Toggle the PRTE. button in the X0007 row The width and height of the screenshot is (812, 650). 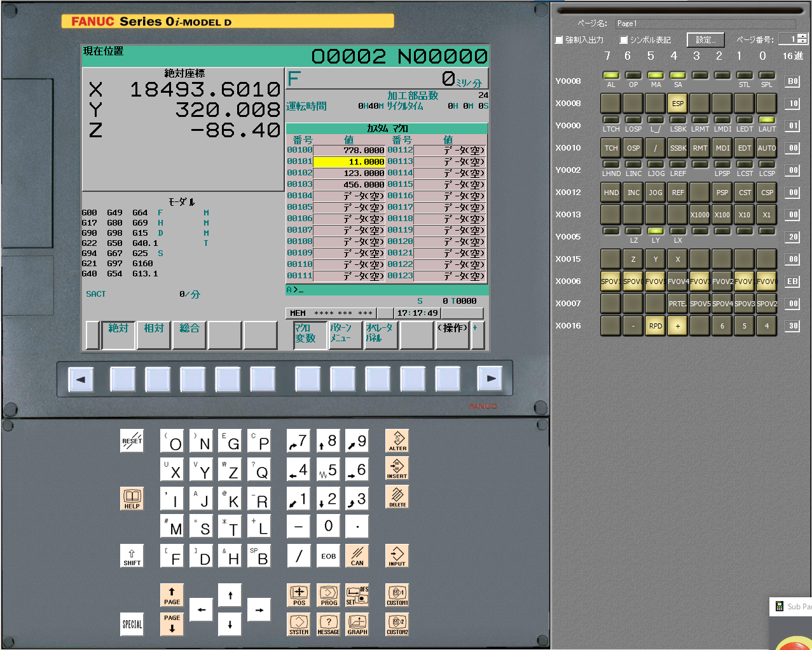(678, 304)
